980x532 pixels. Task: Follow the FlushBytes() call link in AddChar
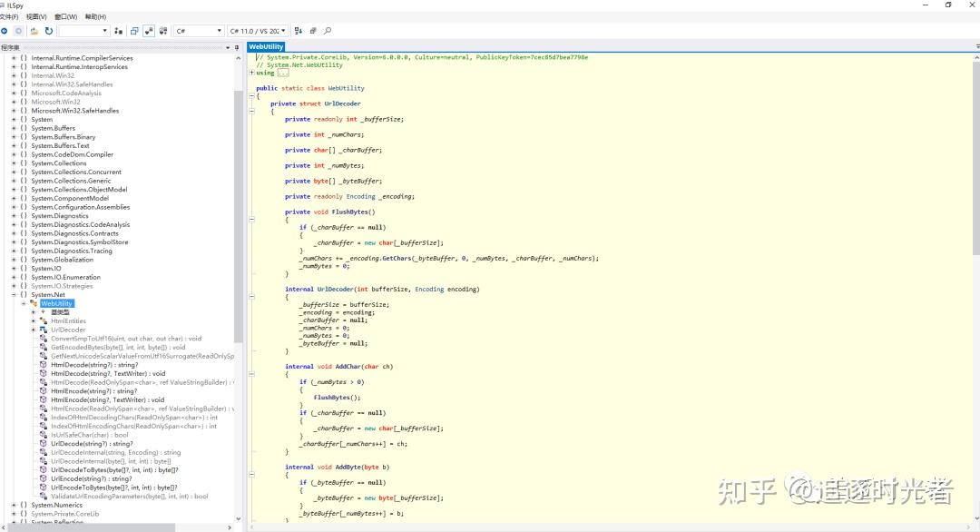coord(335,397)
